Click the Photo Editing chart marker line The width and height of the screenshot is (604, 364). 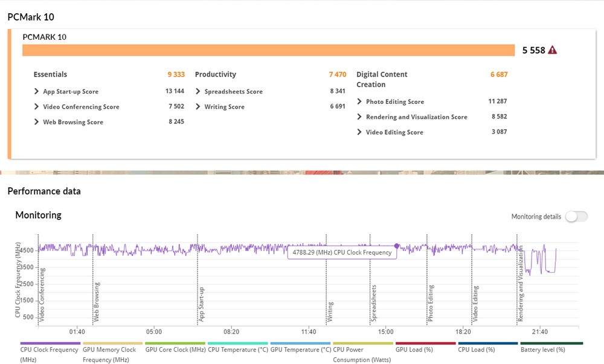427,280
